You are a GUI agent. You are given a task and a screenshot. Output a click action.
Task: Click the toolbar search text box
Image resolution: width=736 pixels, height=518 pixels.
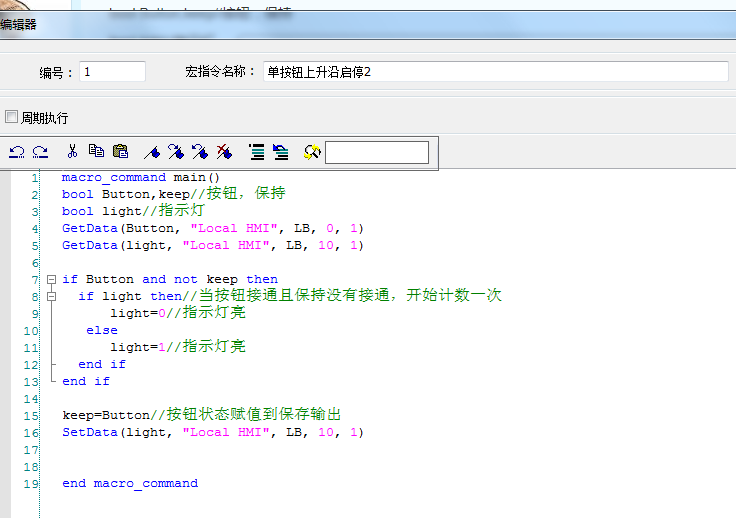[376, 152]
